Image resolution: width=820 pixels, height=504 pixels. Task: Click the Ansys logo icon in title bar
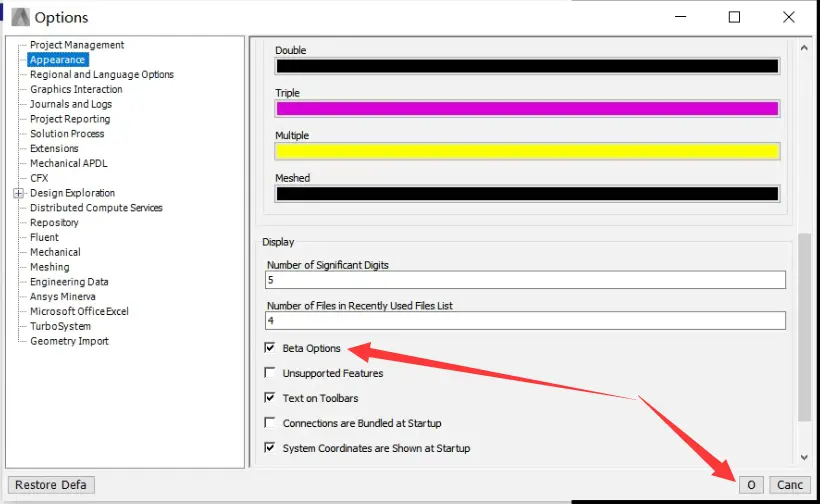click(20, 17)
